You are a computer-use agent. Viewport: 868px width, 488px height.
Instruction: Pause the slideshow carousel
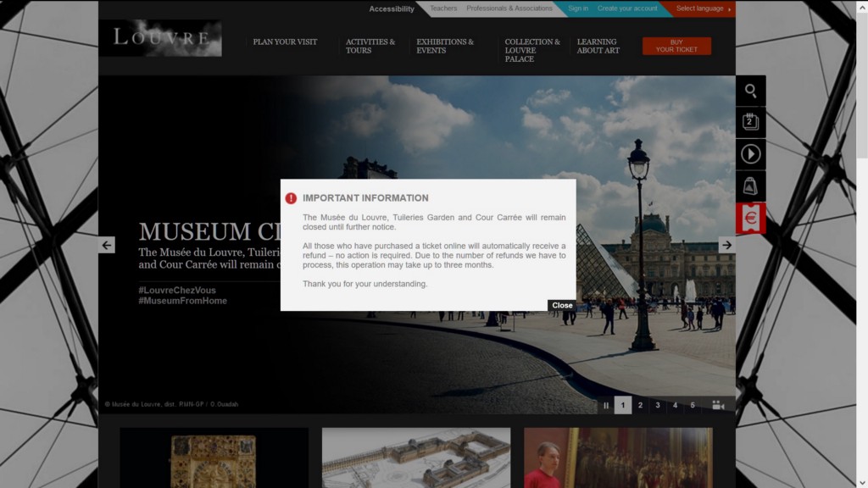tap(606, 406)
